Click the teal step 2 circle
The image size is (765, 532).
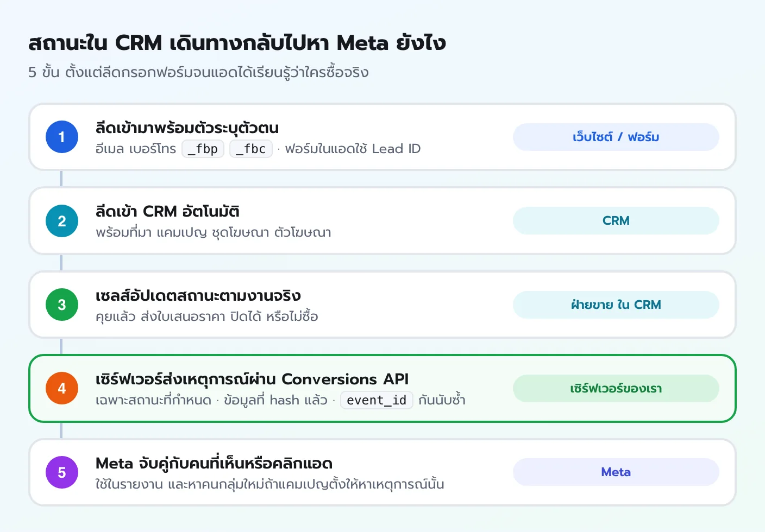(x=62, y=221)
